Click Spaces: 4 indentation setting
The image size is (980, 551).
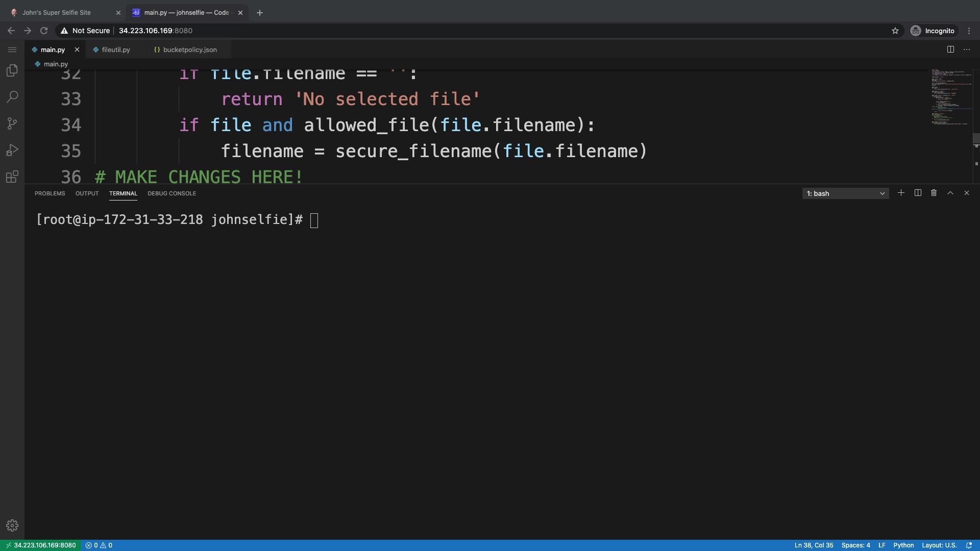[x=855, y=545]
